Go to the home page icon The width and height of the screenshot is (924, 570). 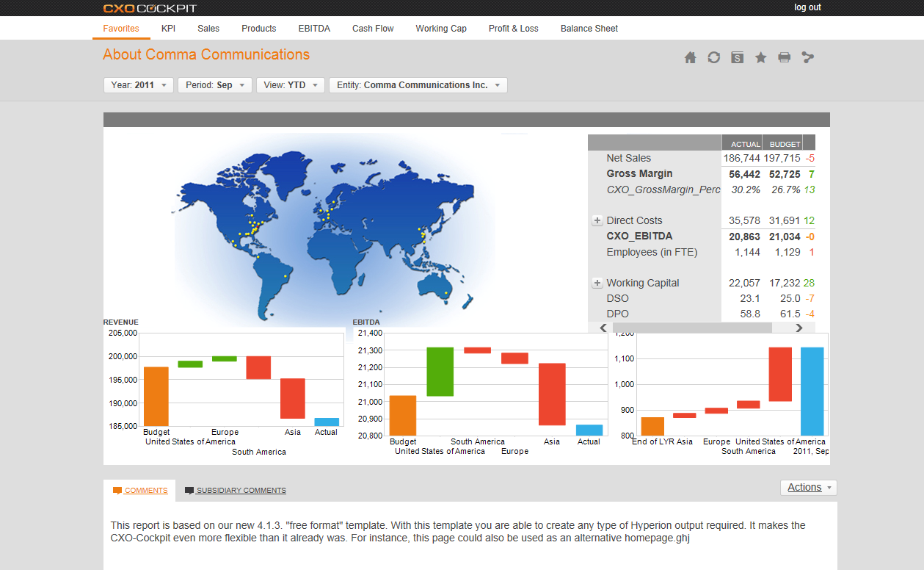coord(690,57)
